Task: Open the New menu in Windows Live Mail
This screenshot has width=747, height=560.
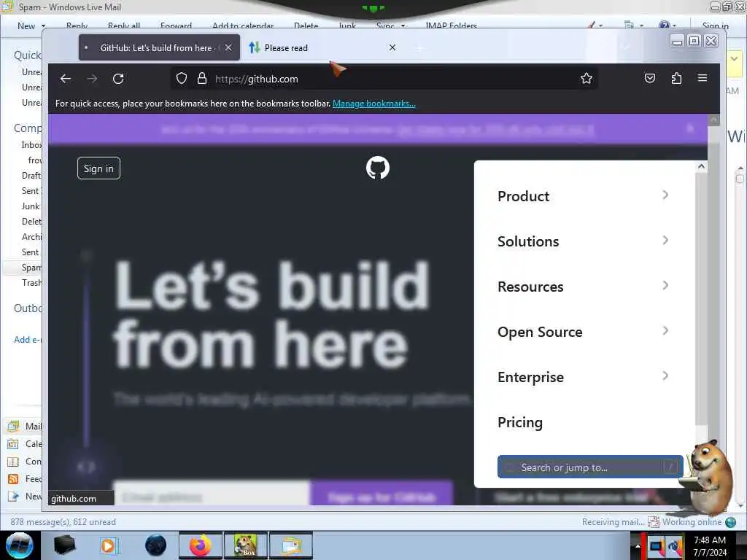Action: pyautogui.click(x=31, y=26)
